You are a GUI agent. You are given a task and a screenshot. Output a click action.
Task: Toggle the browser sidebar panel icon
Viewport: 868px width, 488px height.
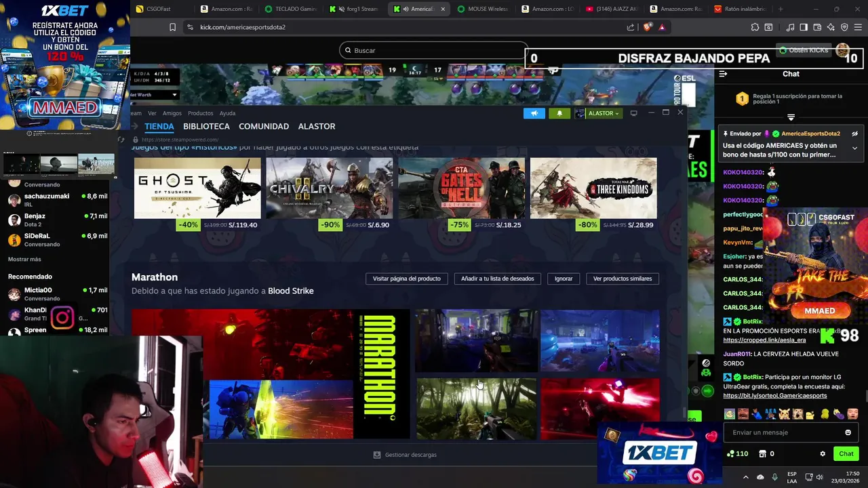tap(804, 27)
